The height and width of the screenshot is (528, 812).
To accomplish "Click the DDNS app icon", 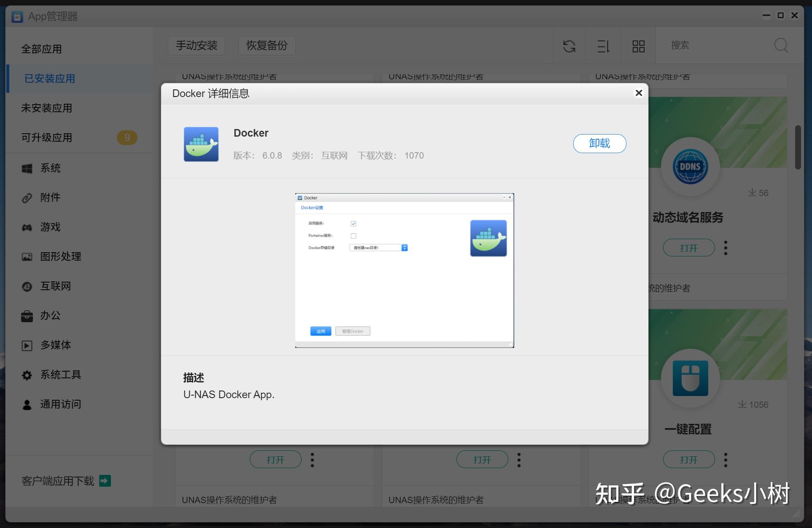I will (690, 167).
